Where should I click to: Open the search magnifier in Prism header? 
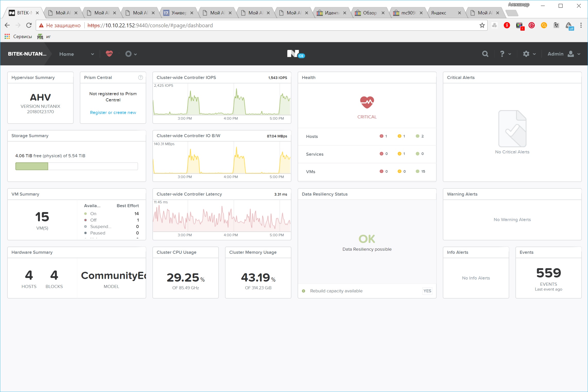[485, 54]
